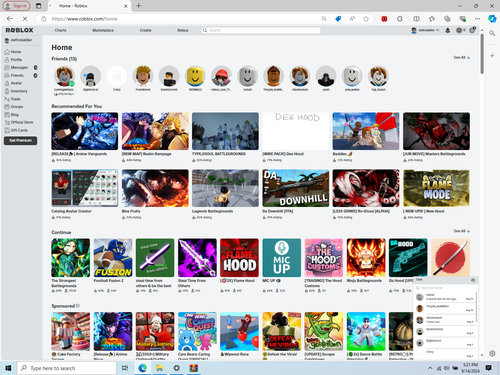500x375 pixels.
Task: Open the account switcher next to header username
Action: click(x=437, y=30)
